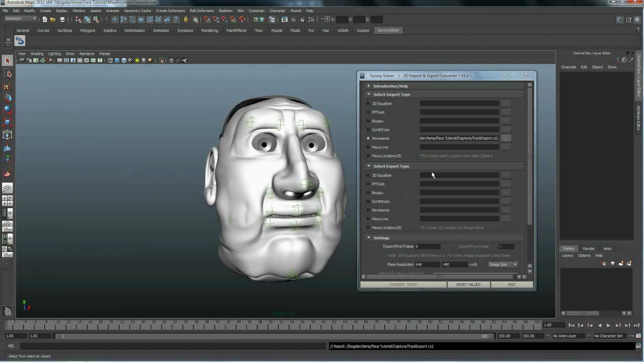Collapse the Select Export Type section
Image resolution: width=644 pixels, height=362 pixels.
pyautogui.click(x=369, y=166)
